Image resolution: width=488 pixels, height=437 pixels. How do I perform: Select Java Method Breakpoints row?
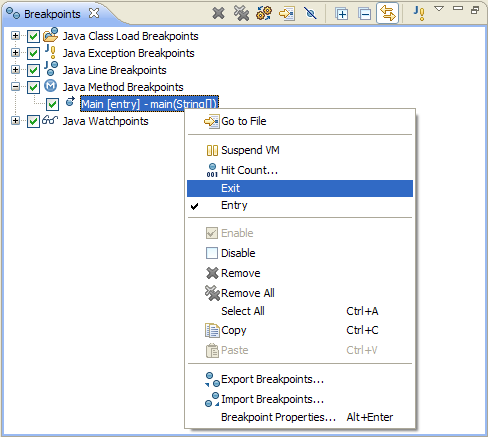[x=123, y=87]
